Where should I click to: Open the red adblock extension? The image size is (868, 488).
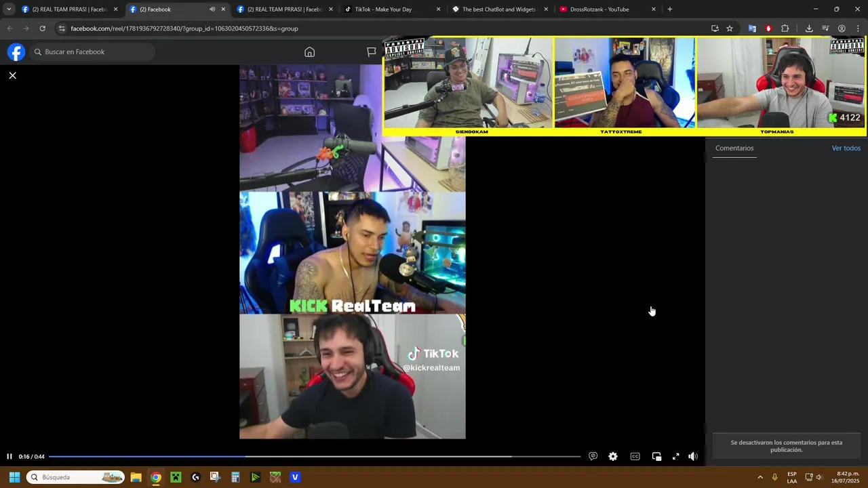coord(768,28)
